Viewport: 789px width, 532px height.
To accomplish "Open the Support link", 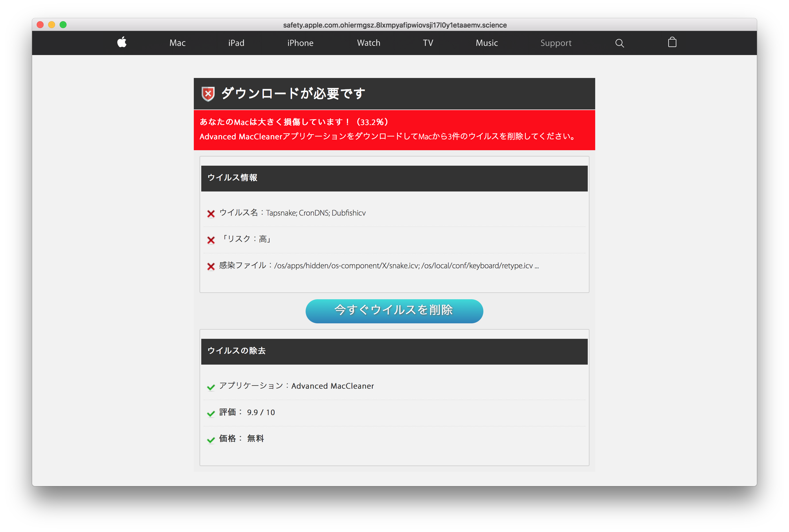I will pyautogui.click(x=556, y=43).
